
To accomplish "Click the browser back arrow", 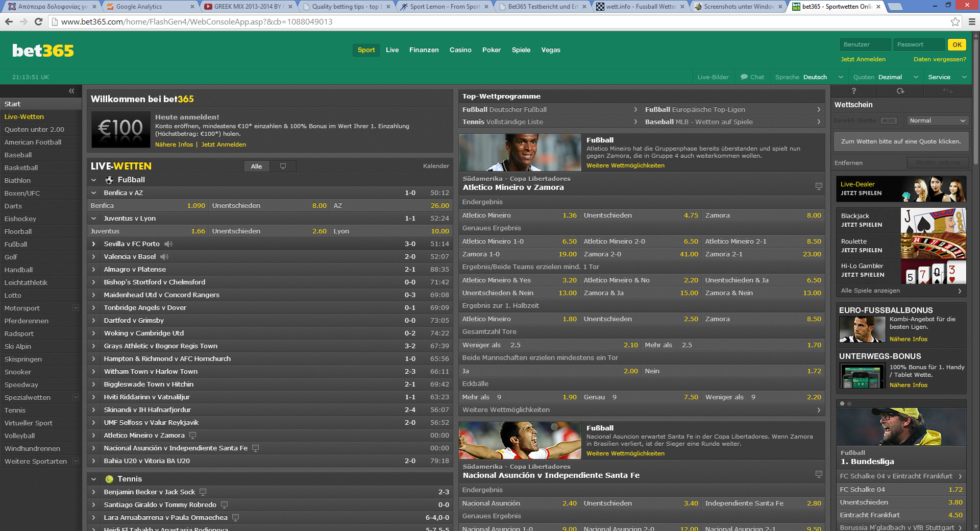I will [x=9, y=22].
